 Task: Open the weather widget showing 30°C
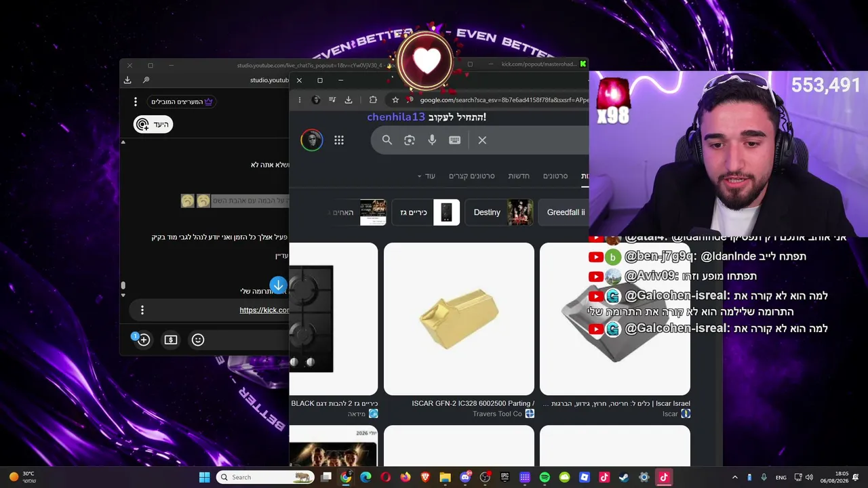click(22, 477)
